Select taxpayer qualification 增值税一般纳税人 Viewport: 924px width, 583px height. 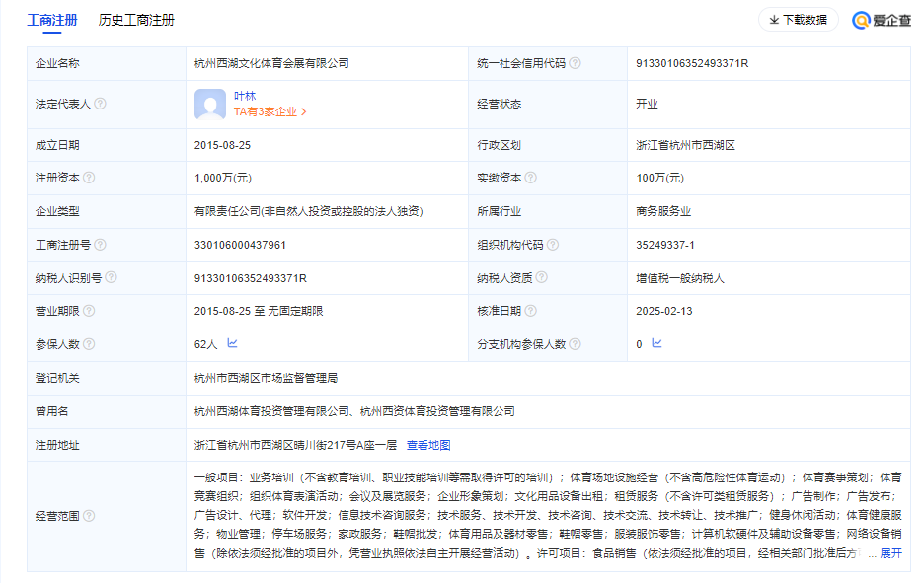click(680, 278)
